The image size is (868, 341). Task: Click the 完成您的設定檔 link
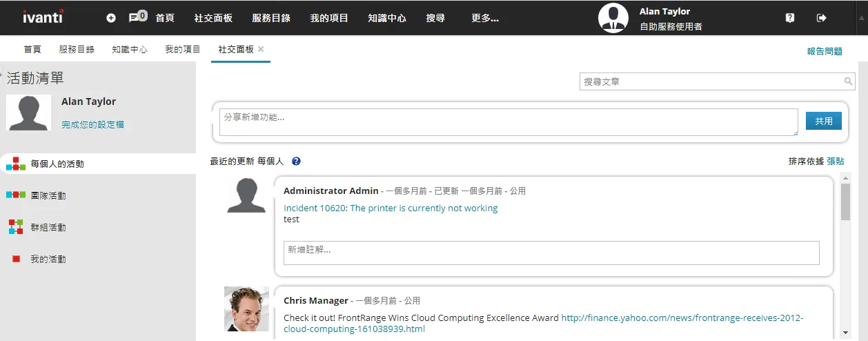[x=92, y=125]
